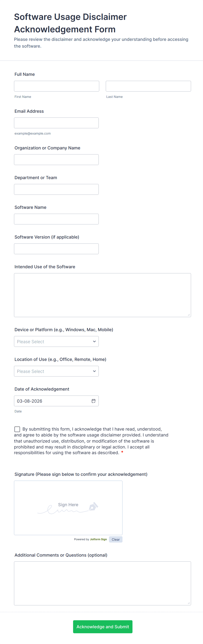203x644 pixels.
Task: Click the Organization or Company Name field
Action: (56, 160)
